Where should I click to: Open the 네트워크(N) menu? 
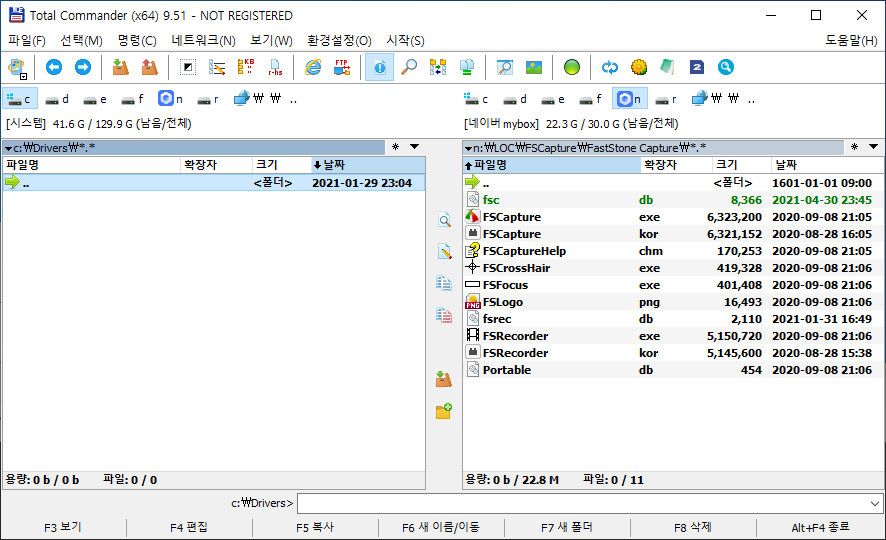[x=203, y=41]
